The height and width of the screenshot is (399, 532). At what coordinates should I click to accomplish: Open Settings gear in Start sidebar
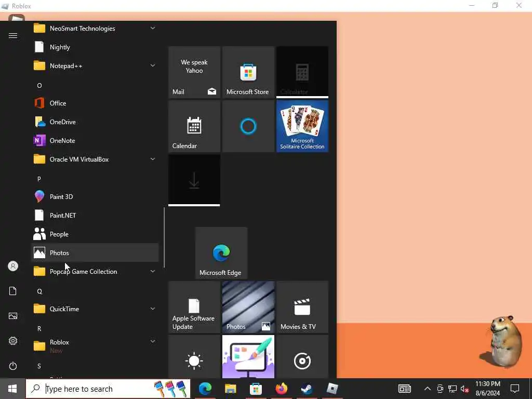click(13, 341)
